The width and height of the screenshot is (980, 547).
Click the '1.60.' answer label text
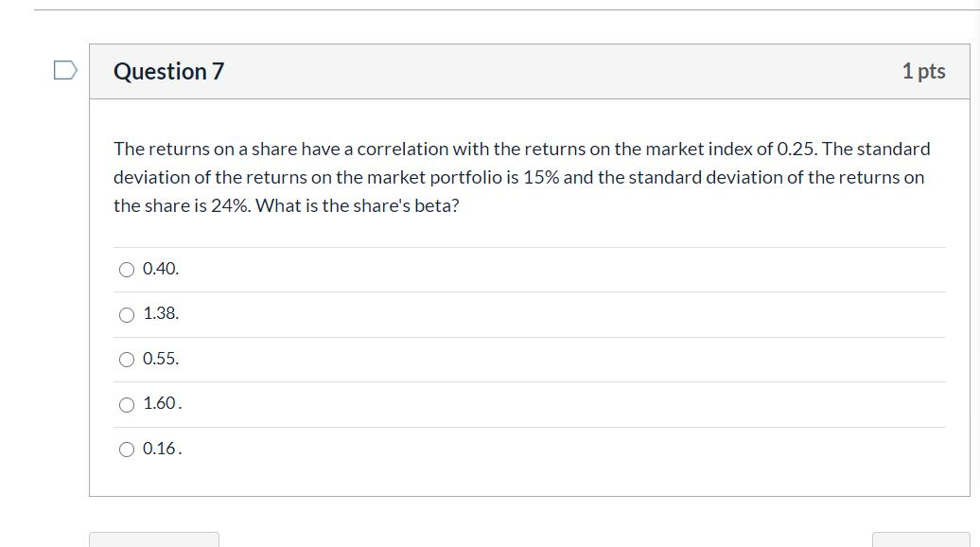(162, 403)
